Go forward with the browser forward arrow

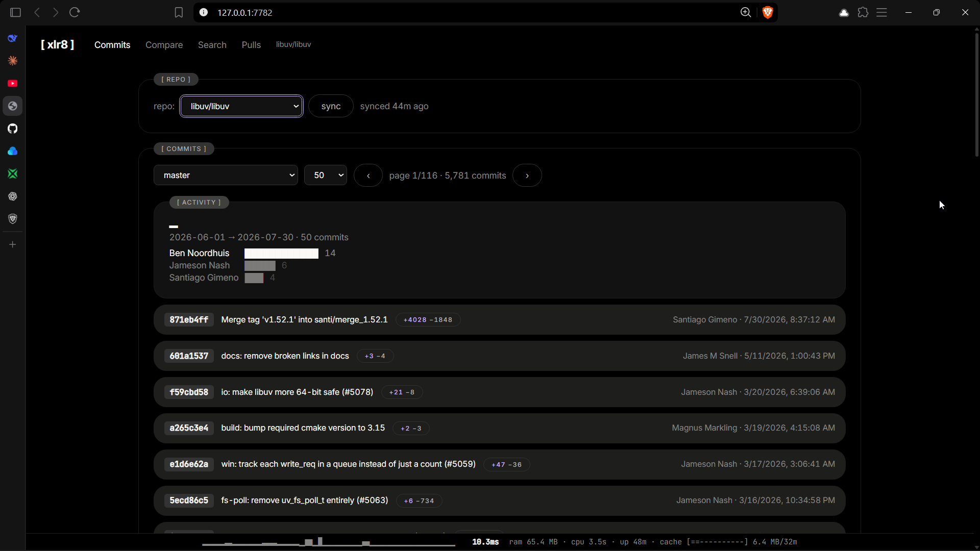(56, 12)
